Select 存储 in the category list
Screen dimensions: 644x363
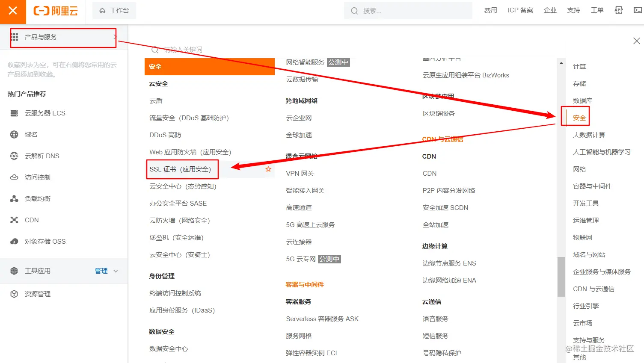[579, 83]
